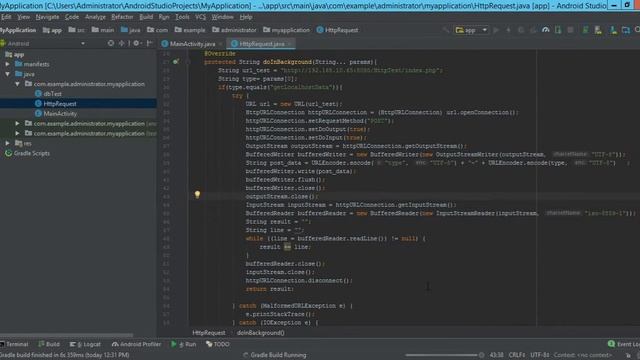Screen dimensions: 640x360
Task: Close the HttpRequest.java tab
Action: 290,44
